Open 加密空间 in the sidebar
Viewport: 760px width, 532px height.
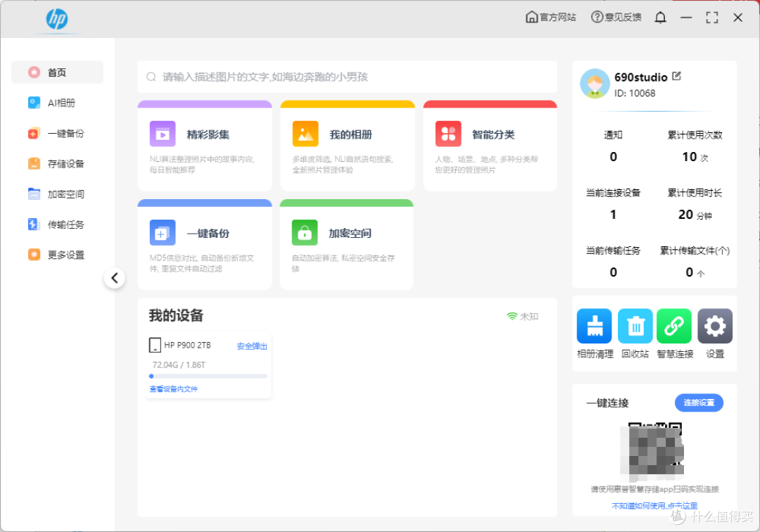click(57, 194)
